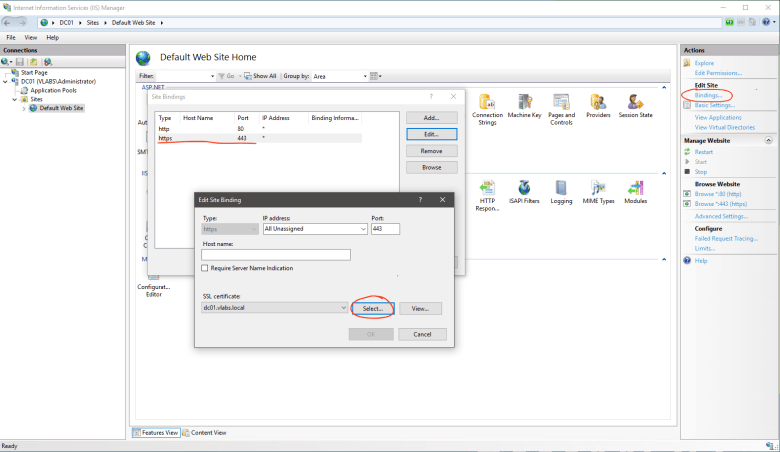Screen dimensions: 780x452
Task: Open the Session State feature
Action: pos(635,102)
